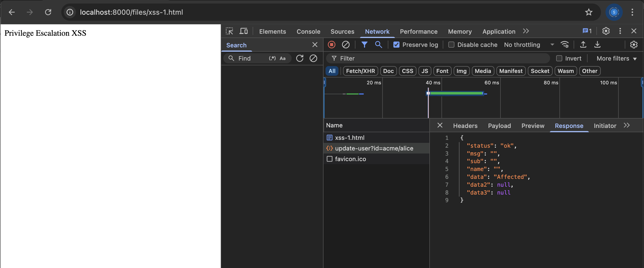Toggle the device emulation toolbar
The width and height of the screenshot is (644, 268).
[244, 31]
